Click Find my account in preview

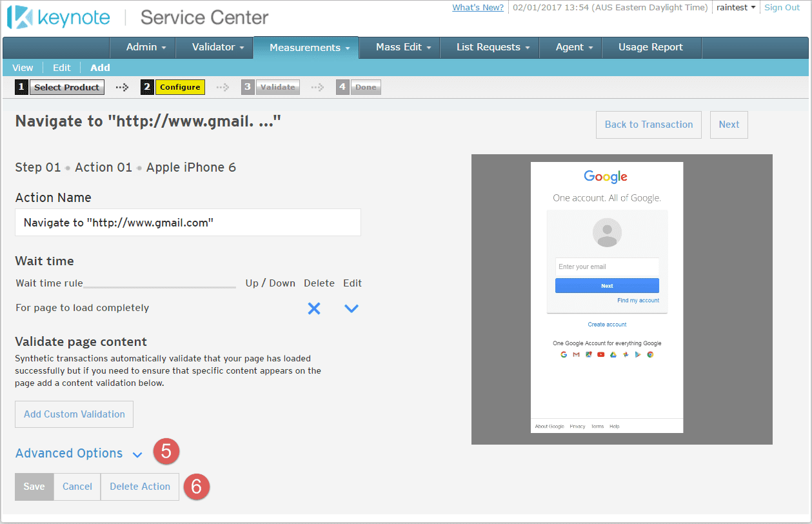coord(638,301)
